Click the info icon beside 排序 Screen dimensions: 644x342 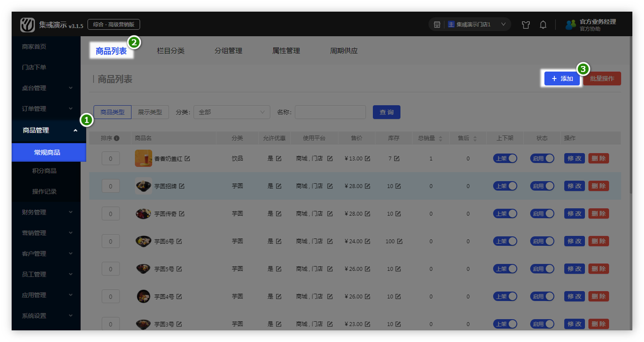point(117,139)
